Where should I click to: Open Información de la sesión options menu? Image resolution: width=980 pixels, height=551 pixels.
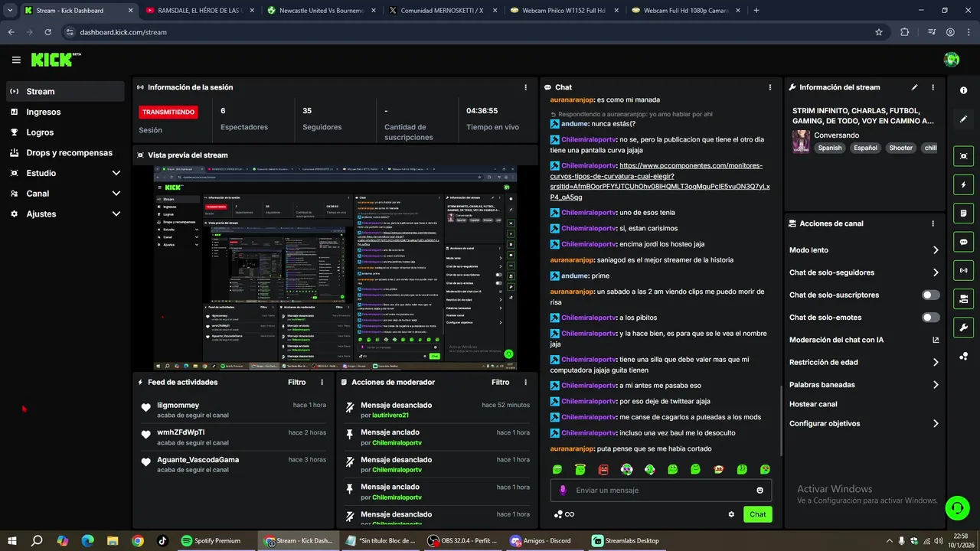point(525,87)
